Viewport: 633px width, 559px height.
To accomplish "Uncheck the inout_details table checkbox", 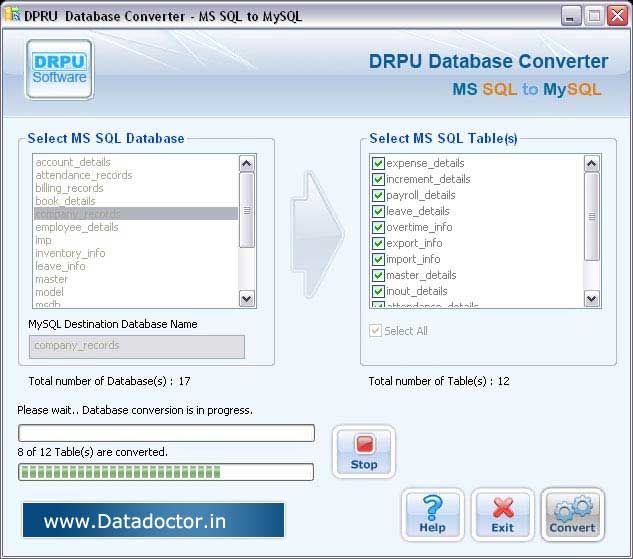I will [x=378, y=291].
